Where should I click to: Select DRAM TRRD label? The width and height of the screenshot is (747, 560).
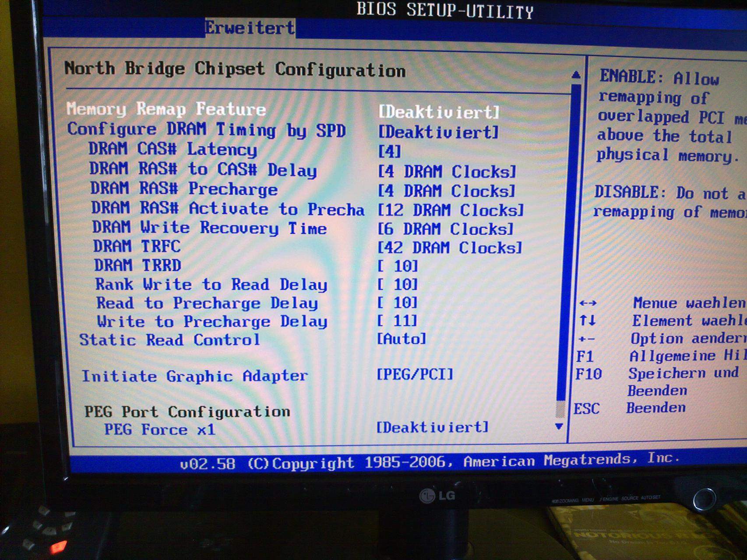(137, 265)
